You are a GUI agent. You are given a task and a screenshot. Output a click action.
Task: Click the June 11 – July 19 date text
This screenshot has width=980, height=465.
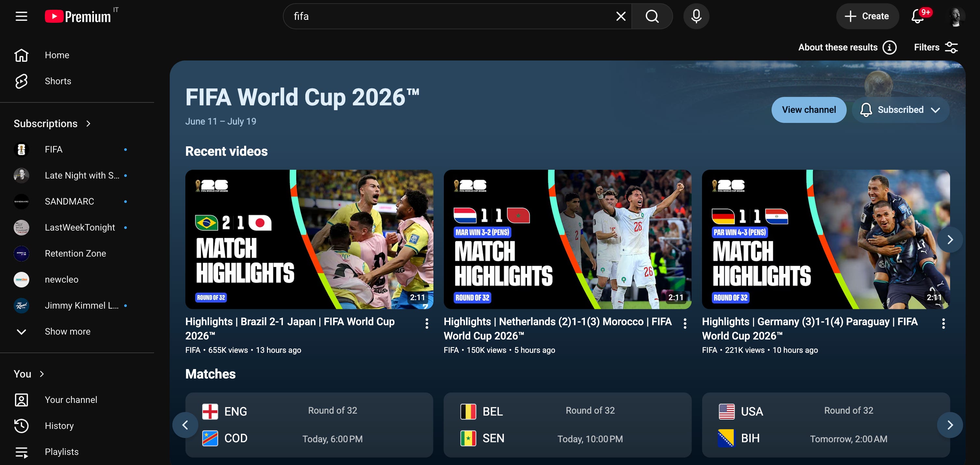pyautogui.click(x=221, y=121)
